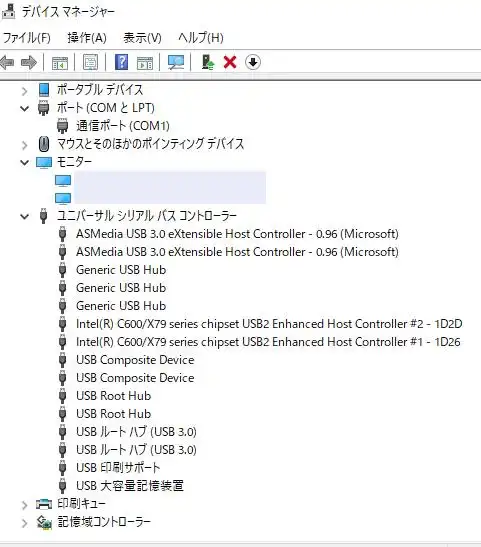
Task: Select second ASMedia USB 3.0 eXtensible Host Controller
Action: point(237,252)
